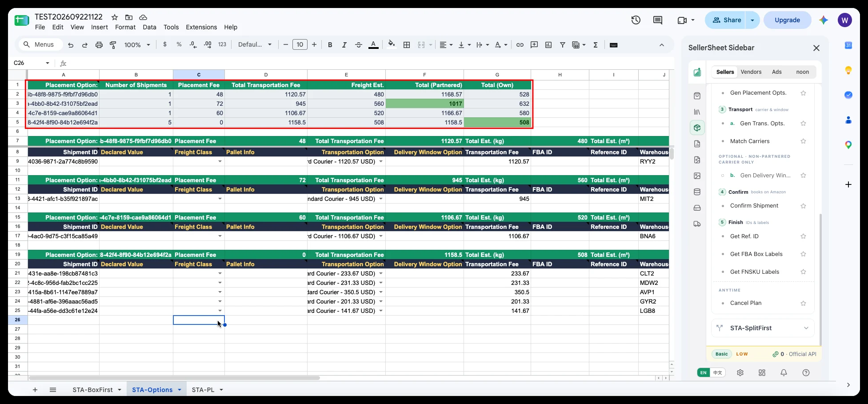Open the fill color picker
The image size is (868, 404).
tap(392, 44)
